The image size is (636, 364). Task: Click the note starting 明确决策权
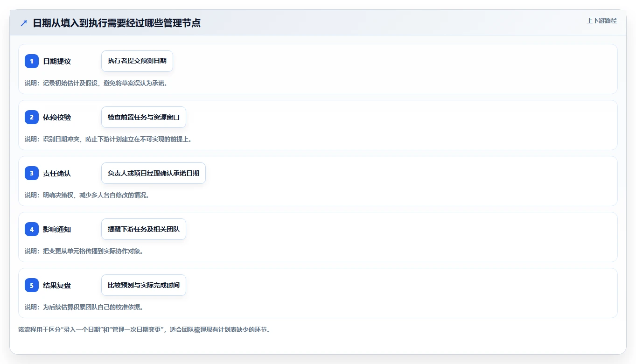point(87,195)
